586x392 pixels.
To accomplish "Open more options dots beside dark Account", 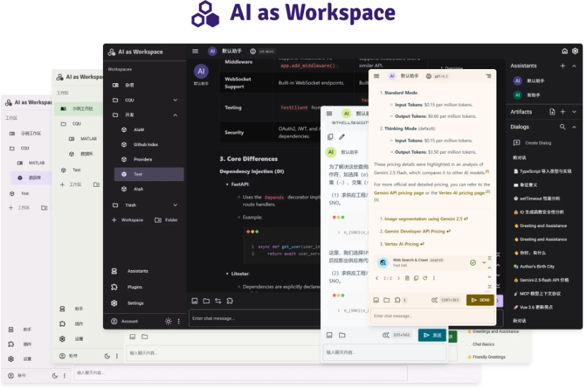I will pyautogui.click(x=178, y=321).
